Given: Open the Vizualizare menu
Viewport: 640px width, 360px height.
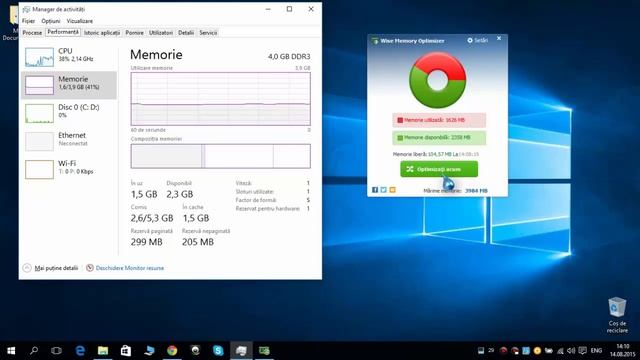Looking at the screenshot, I should click(x=80, y=21).
